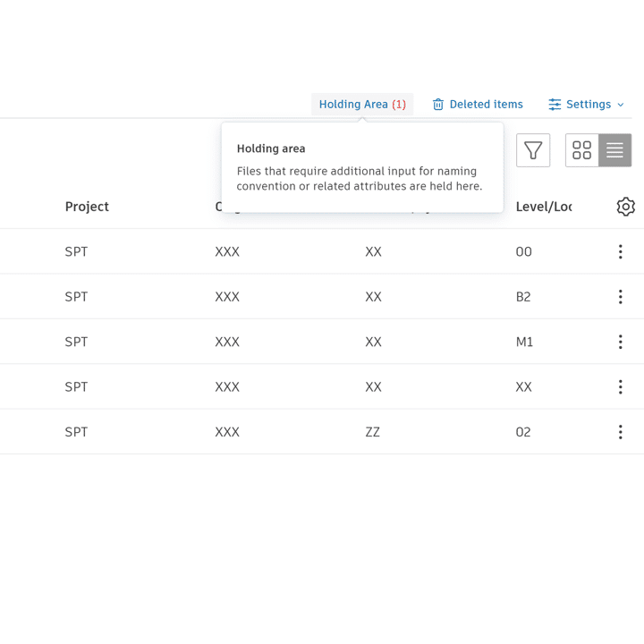Open column settings gear icon

point(625,207)
